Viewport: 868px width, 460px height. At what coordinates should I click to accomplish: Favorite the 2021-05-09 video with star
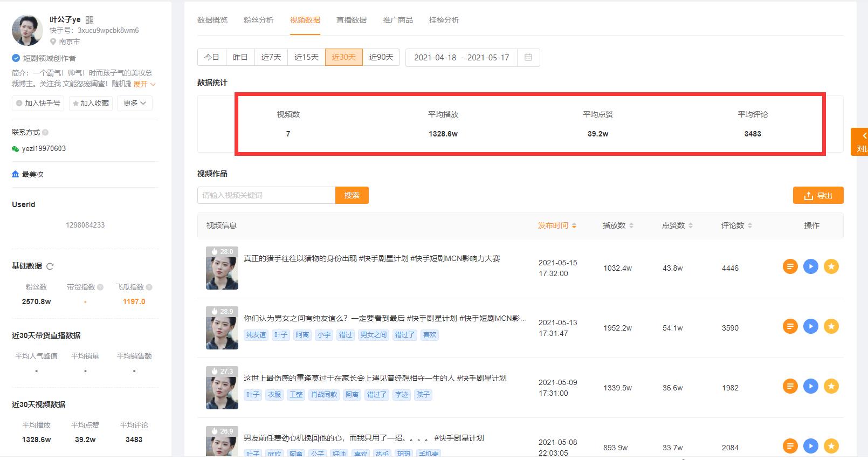831,386
